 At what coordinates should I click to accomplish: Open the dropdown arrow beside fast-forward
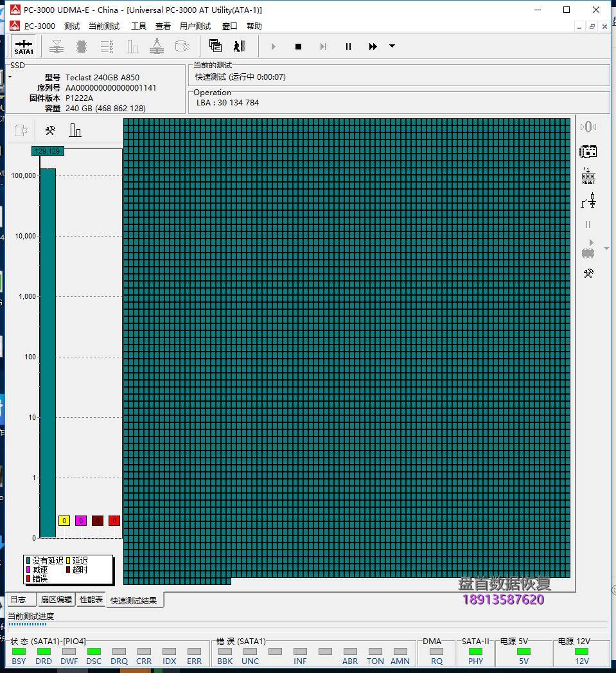pos(392,46)
